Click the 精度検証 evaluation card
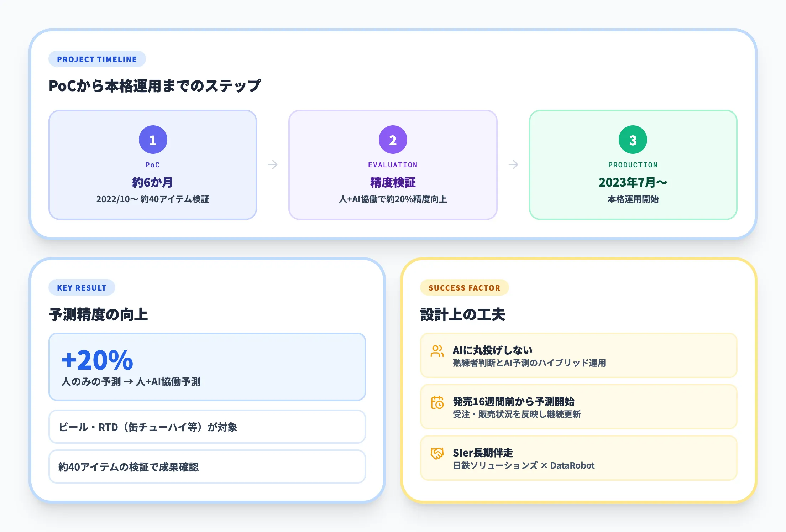This screenshot has width=786, height=532. (393, 164)
